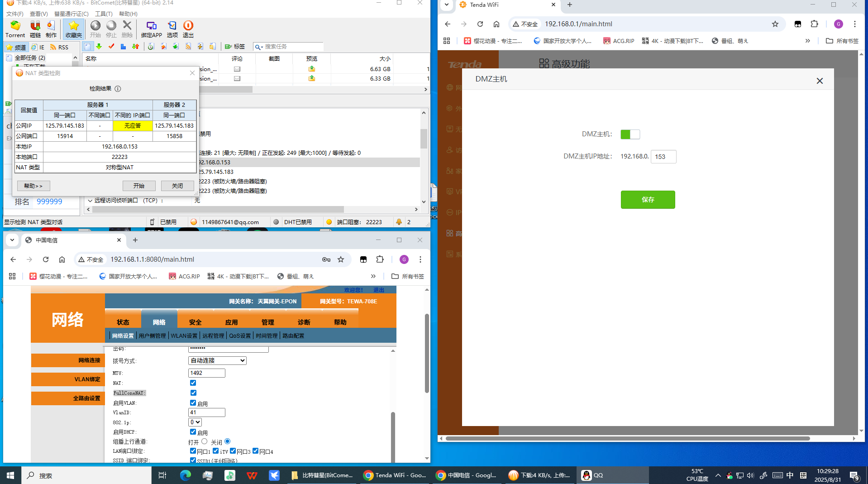Screen dimensions: 868x484
Task: Expand the Tenda browser bookmarks overflow chevron
Action: (x=808, y=41)
